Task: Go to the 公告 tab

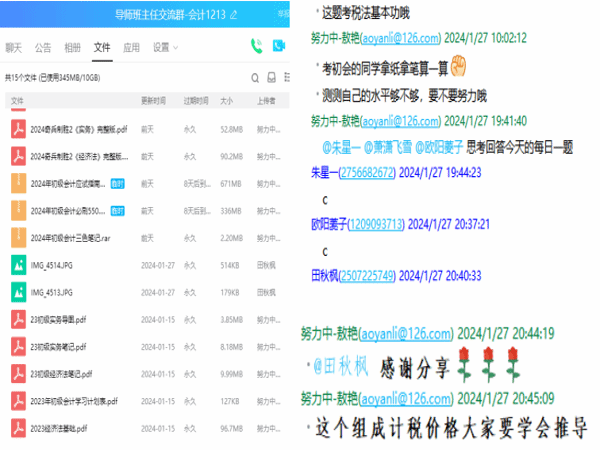Action: pos(43,47)
